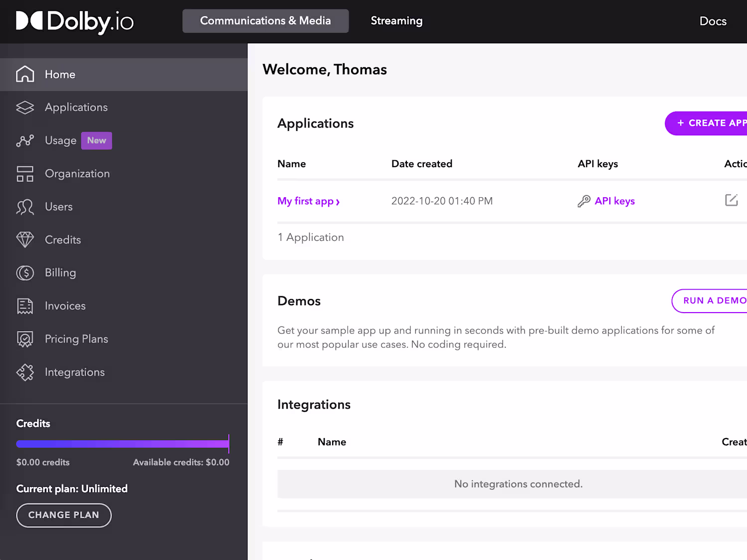Viewport: 747px width, 560px height.
Task: Click the Name column header in Applications
Action: click(x=292, y=164)
